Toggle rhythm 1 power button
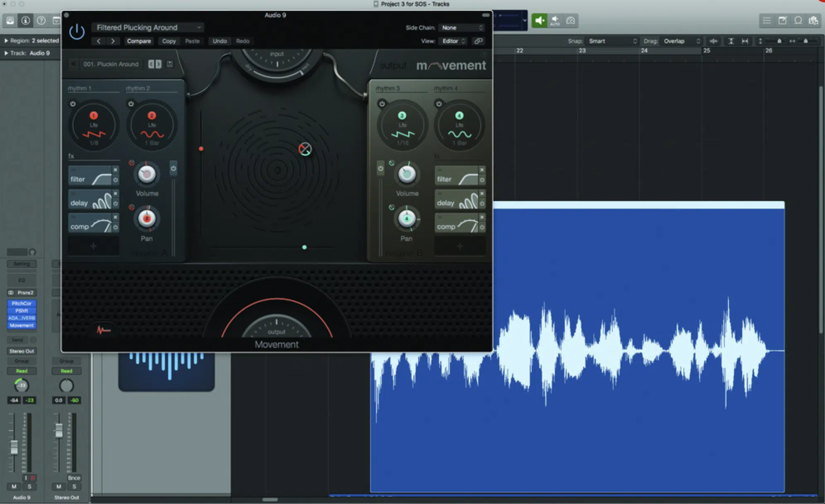The image size is (825, 504). [x=73, y=104]
